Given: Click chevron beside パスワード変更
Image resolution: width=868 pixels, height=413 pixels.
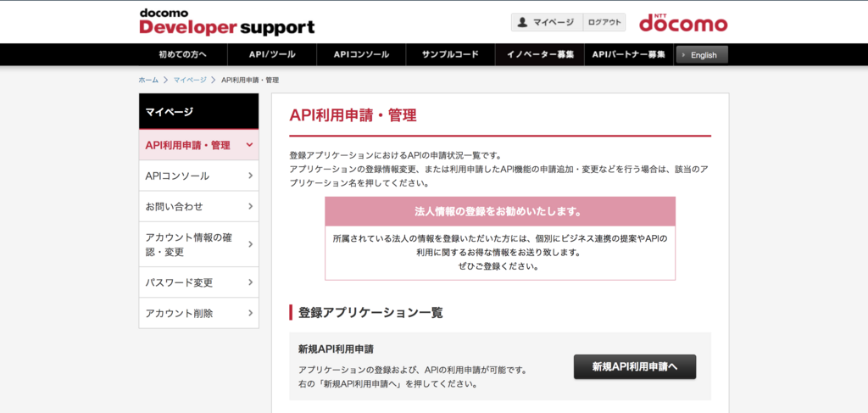Looking at the screenshot, I should pyautogui.click(x=250, y=282).
